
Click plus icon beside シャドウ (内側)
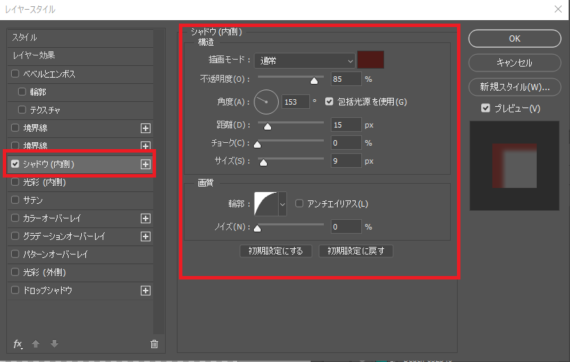coord(145,164)
